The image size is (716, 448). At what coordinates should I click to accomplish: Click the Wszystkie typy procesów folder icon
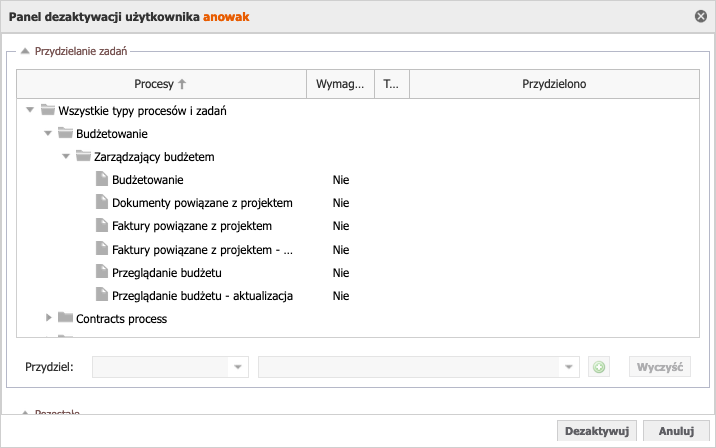pyautogui.click(x=47, y=110)
